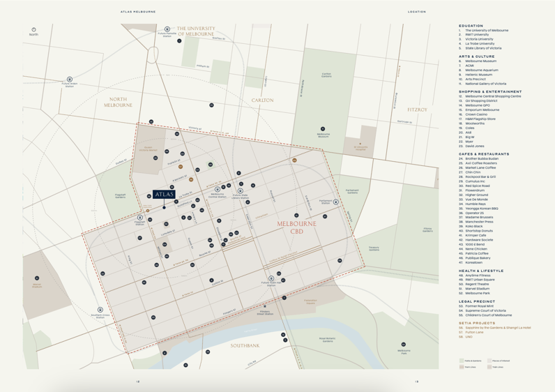The height and width of the screenshot is (392, 555).
Task: Select the ATLAS location label on map
Action: tap(164, 195)
